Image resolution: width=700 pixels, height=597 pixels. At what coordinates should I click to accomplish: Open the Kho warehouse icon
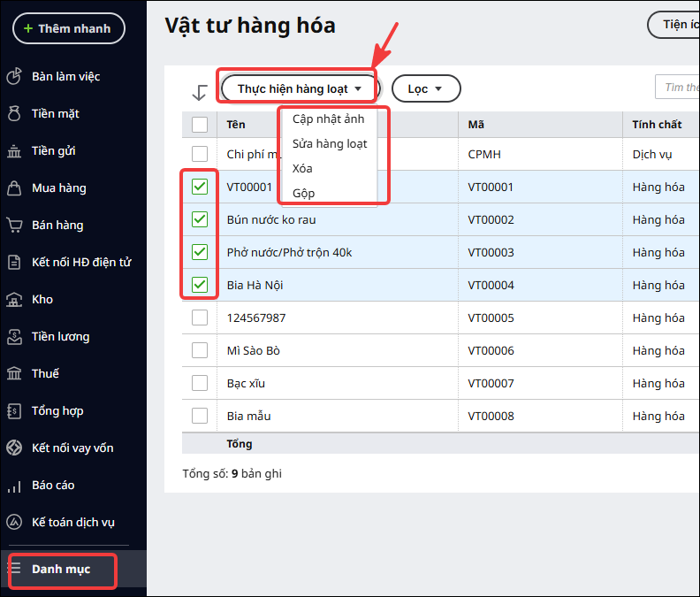pyautogui.click(x=14, y=300)
